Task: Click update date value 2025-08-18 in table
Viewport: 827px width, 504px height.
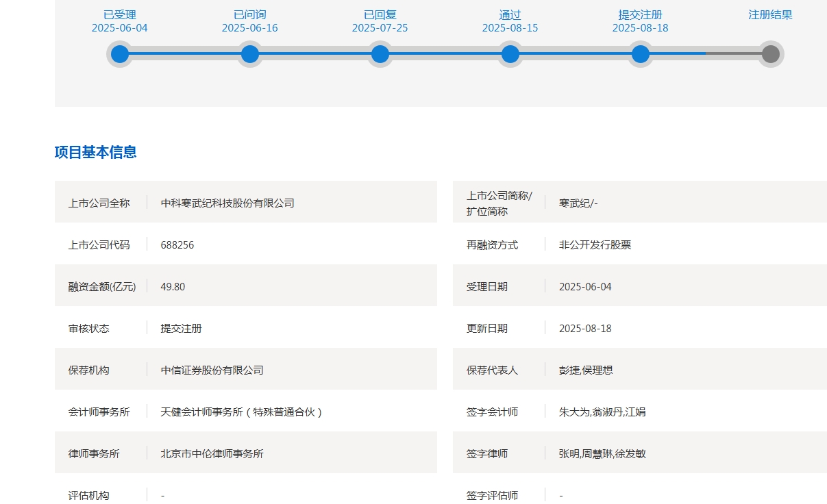Action: tap(585, 328)
